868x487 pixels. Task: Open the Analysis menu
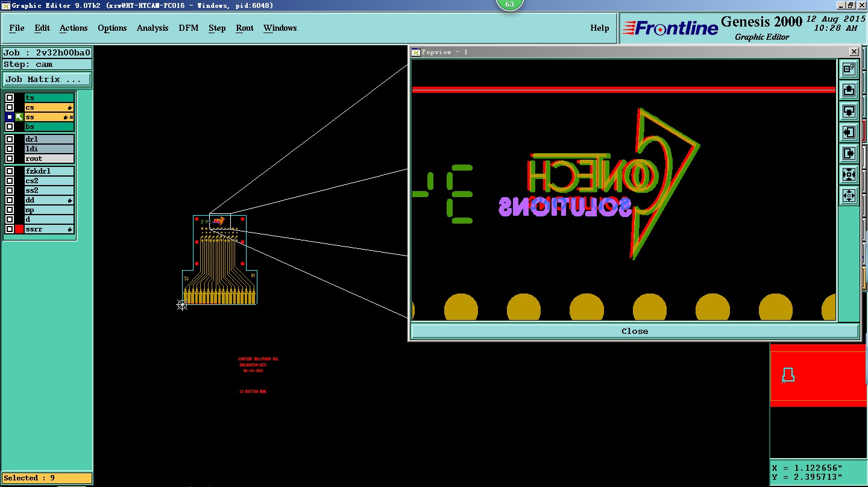tap(153, 28)
